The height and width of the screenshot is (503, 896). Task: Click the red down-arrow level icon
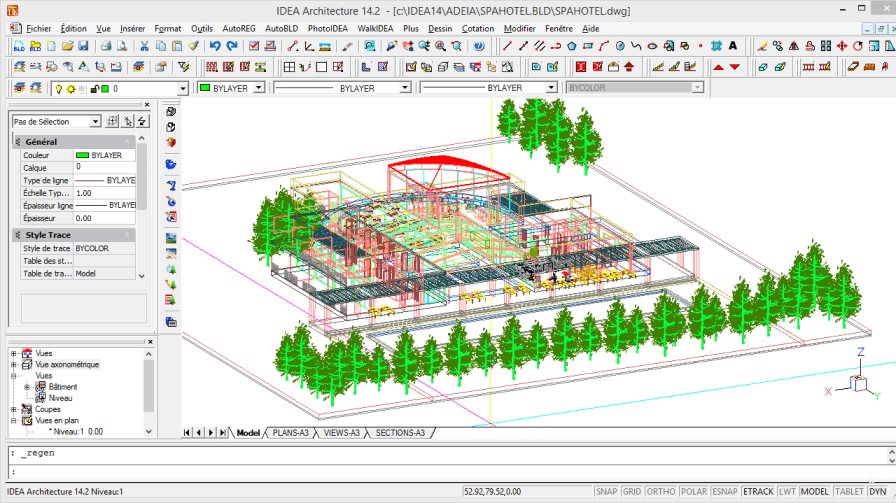[x=735, y=67]
